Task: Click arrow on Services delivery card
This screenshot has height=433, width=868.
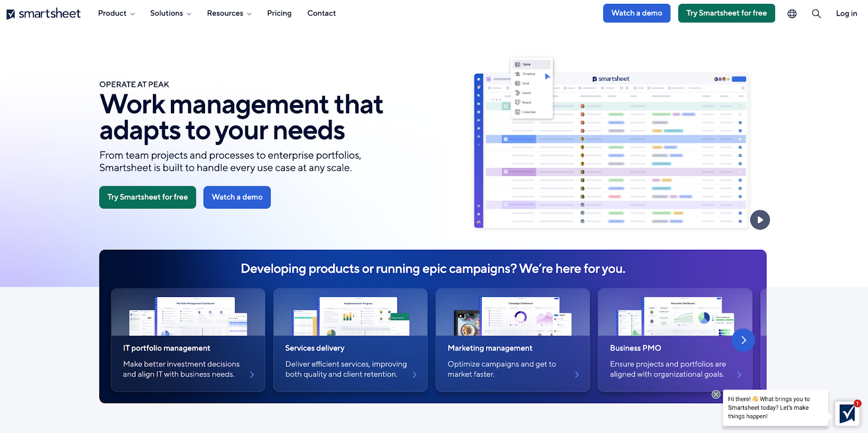Action: tap(414, 374)
